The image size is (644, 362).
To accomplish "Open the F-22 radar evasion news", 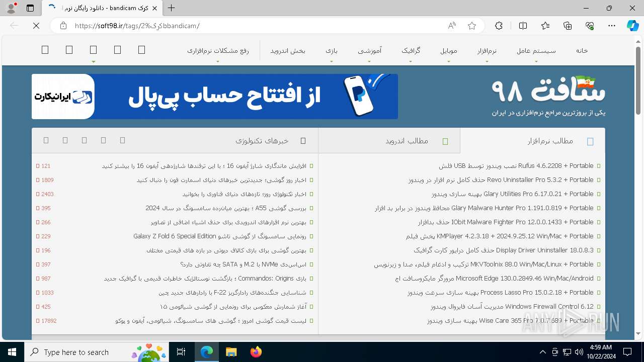I will [232, 293].
